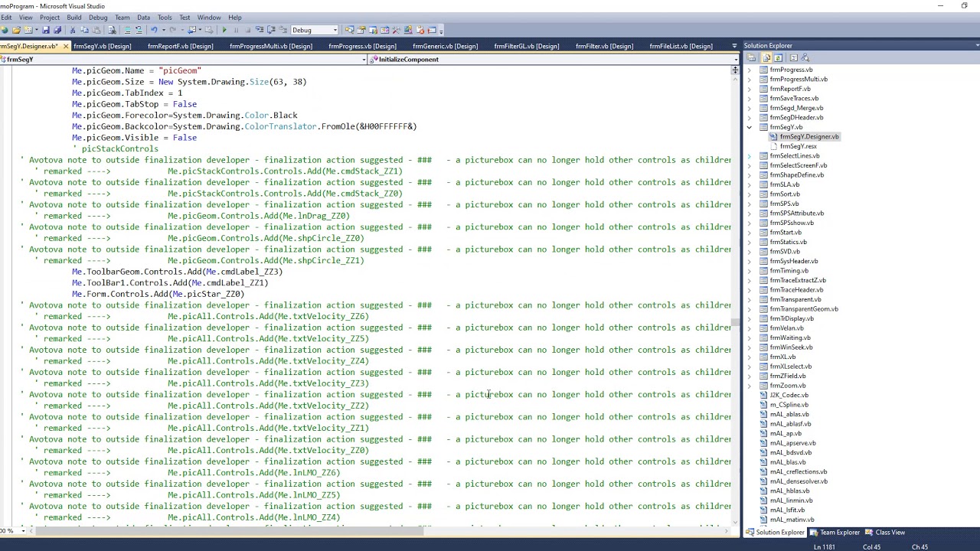Click the 'Ln 1181' status bar entry

(824, 546)
